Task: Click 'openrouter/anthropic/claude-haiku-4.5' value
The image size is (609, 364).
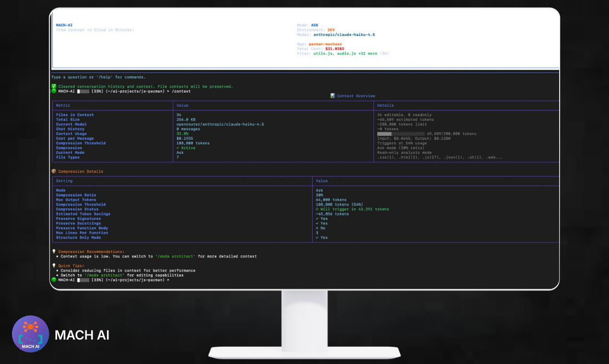Action: coord(220,124)
